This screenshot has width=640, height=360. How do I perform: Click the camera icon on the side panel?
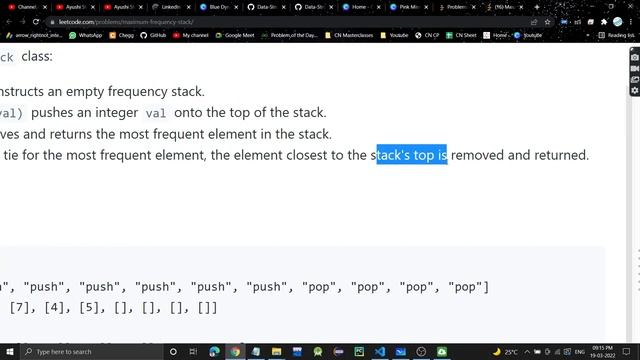(635, 58)
